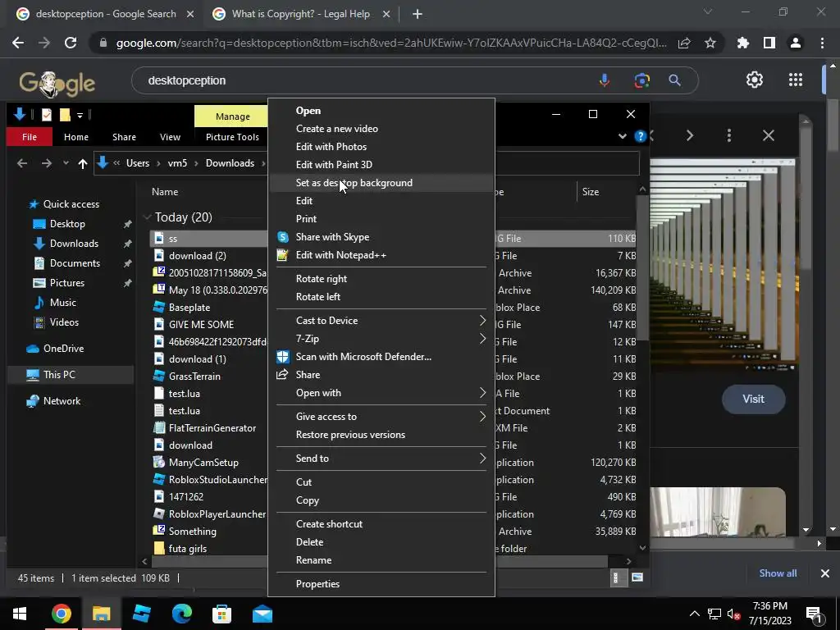
Task: Expand the 7-Zip submenu
Action: (x=482, y=339)
